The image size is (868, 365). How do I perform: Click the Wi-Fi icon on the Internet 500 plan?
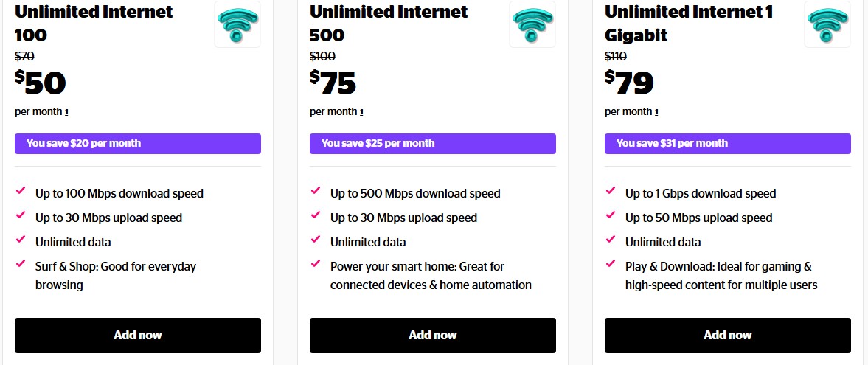[532, 24]
